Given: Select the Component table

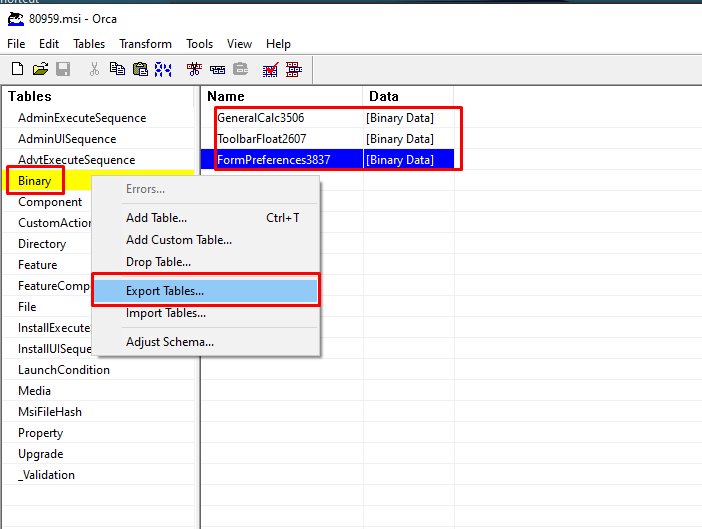Looking at the screenshot, I should click(50, 202).
